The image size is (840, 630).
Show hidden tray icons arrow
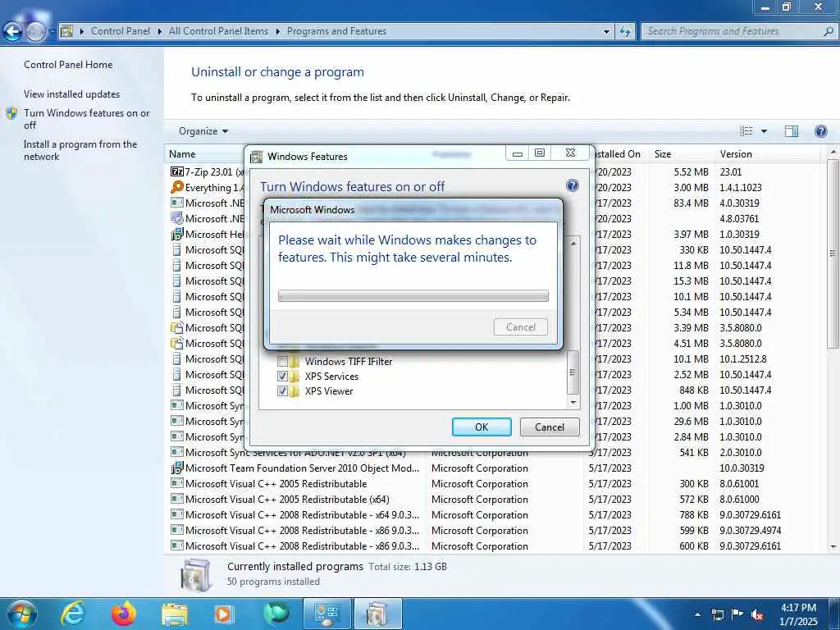[x=697, y=614]
